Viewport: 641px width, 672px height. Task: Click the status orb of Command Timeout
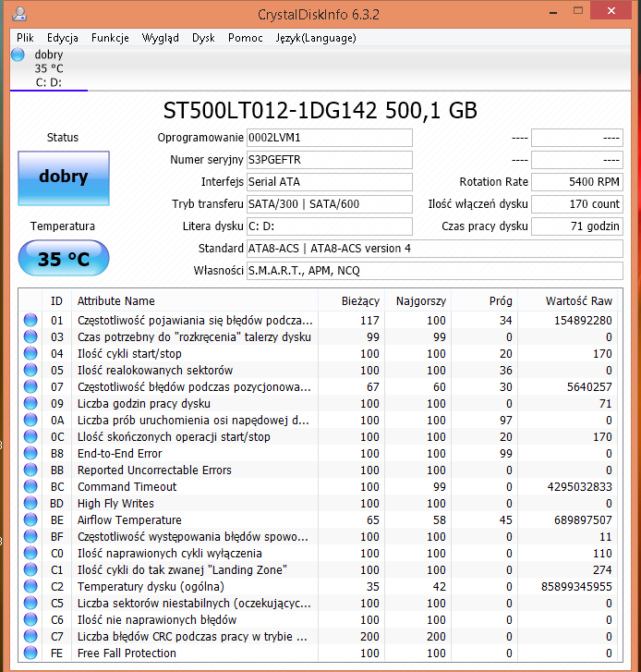point(30,486)
